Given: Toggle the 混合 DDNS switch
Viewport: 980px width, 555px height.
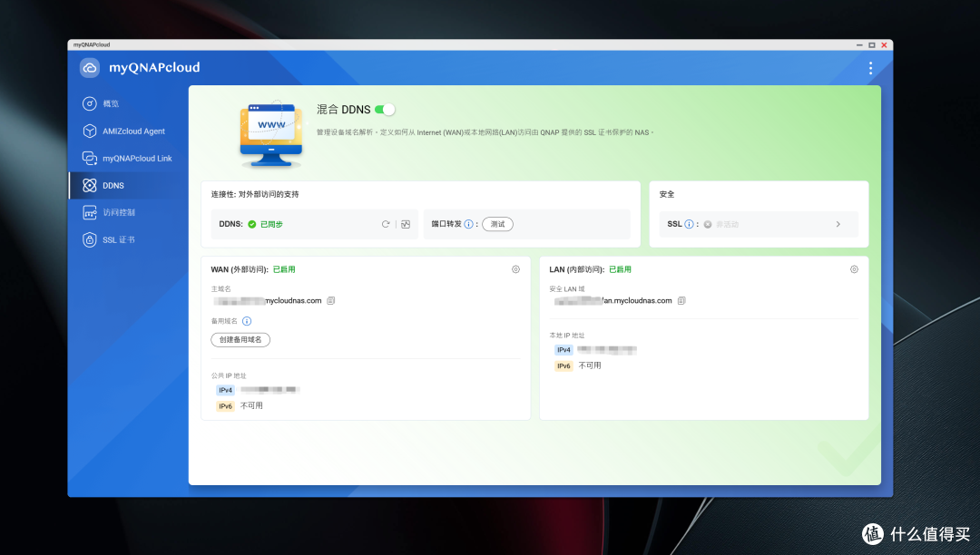Looking at the screenshot, I should click(385, 109).
